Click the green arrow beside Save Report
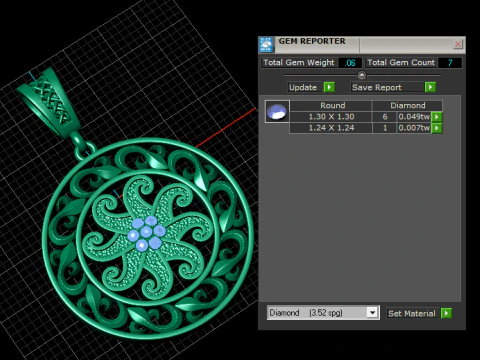 coord(430,87)
